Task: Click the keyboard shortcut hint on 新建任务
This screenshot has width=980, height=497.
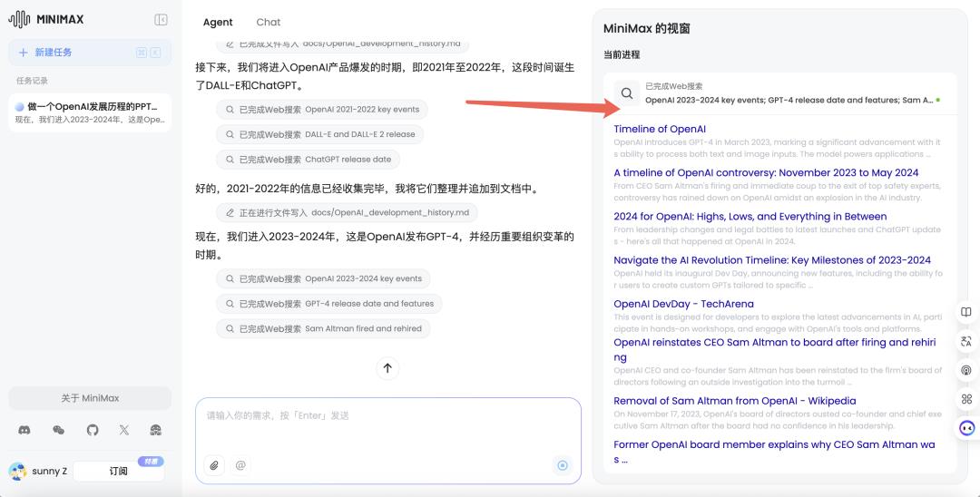Action: tap(149, 53)
